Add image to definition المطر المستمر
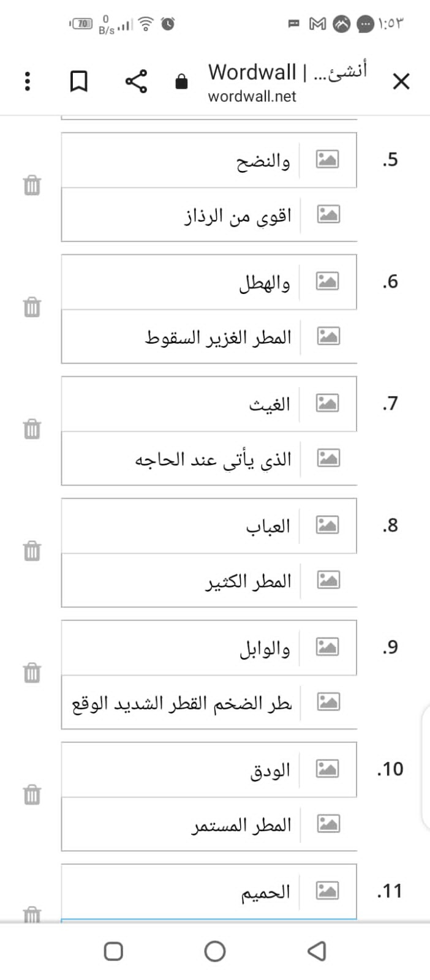This screenshot has height=980, width=430. click(328, 824)
